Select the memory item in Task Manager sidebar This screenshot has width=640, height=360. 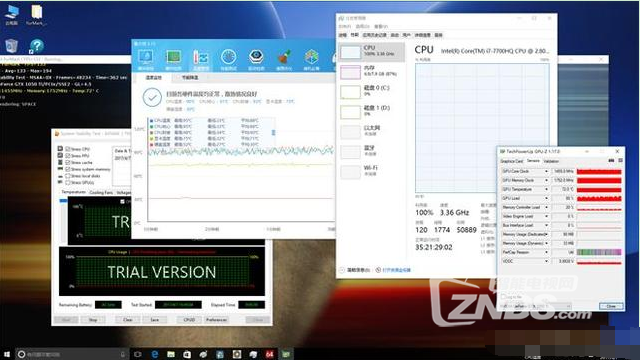coord(371,71)
